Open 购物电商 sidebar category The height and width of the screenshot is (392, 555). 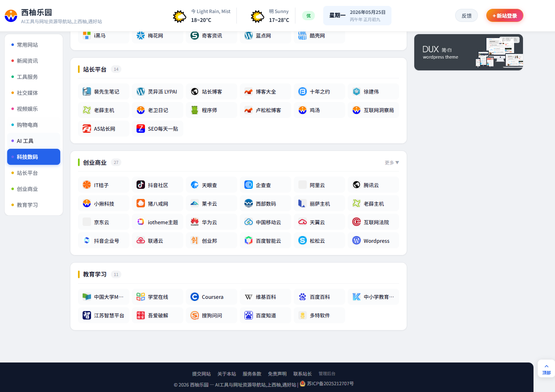[x=34, y=125]
